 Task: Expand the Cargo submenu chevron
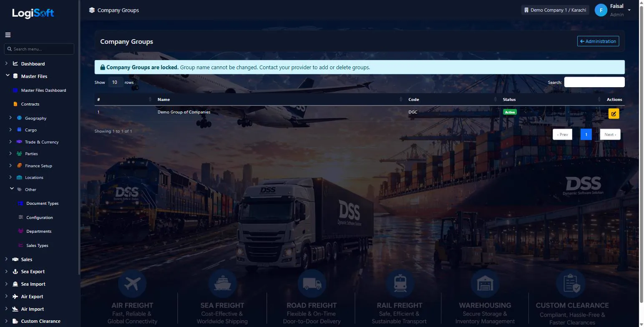pos(10,129)
